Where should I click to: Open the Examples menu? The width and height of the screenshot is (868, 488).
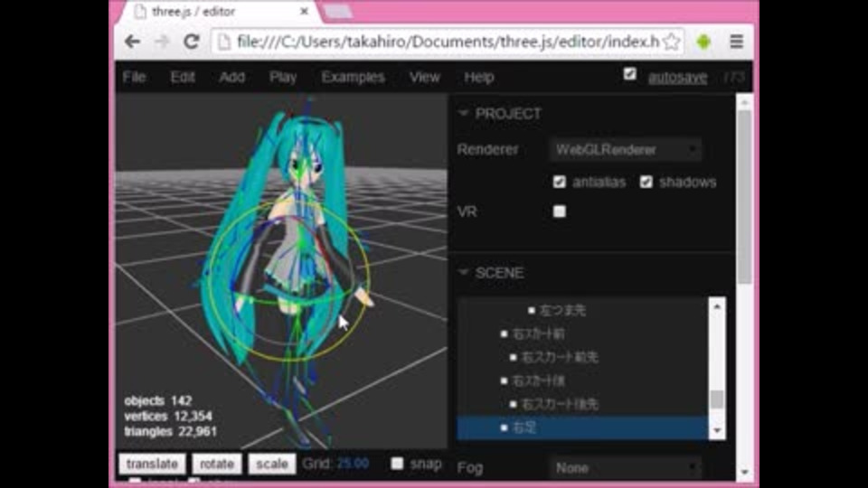tap(354, 77)
